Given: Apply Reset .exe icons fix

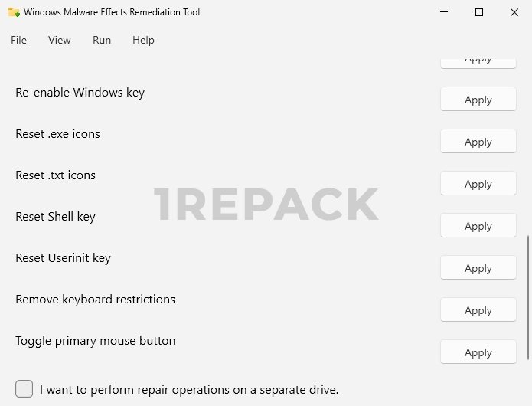Looking at the screenshot, I should click(x=478, y=142).
